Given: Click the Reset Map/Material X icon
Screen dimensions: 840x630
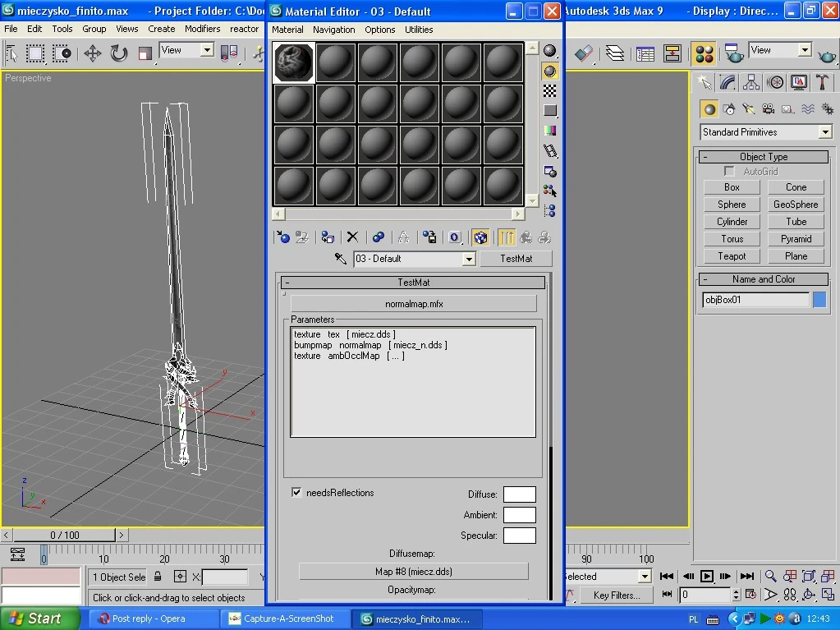Looking at the screenshot, I should click(x=352, y=237).
